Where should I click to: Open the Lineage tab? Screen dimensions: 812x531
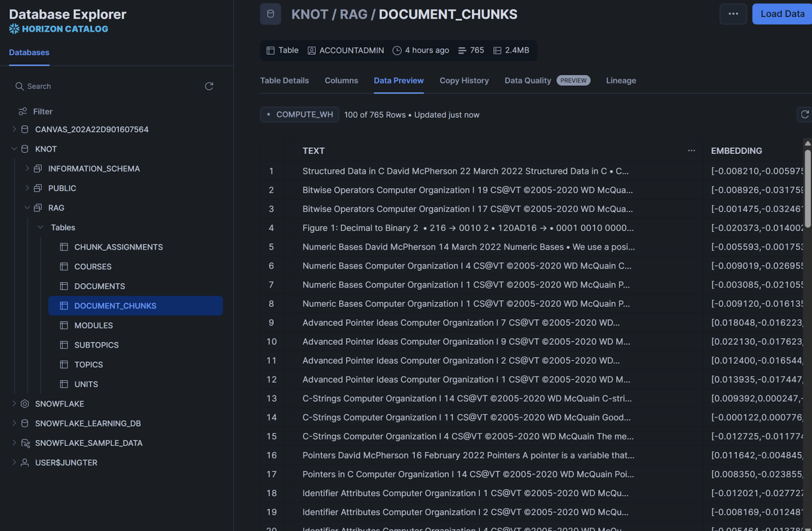click(621, 80)
